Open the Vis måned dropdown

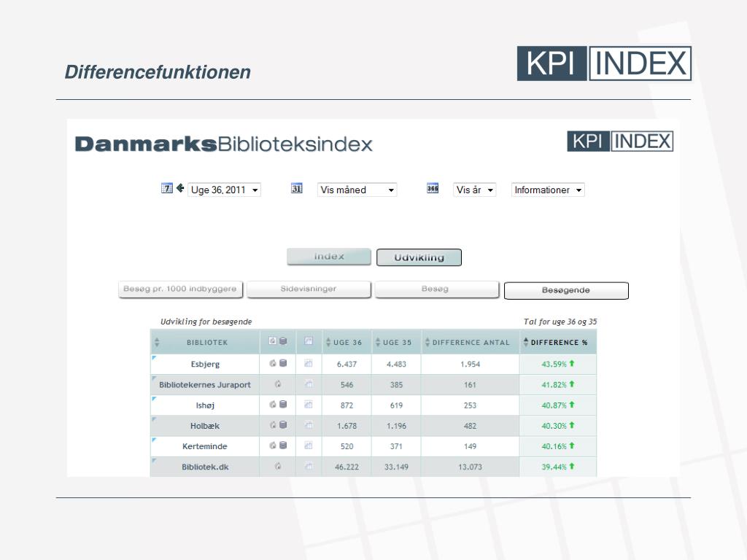357,190
